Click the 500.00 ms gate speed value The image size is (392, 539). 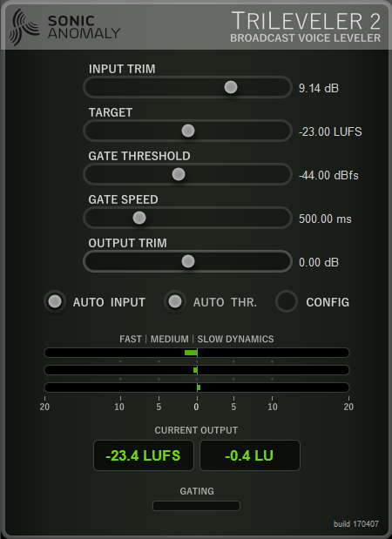click(325, 219)
